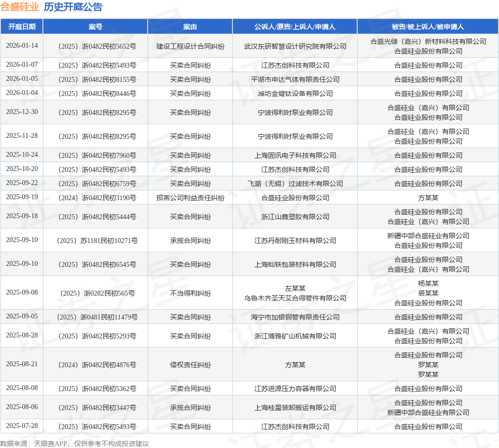This screenshot has width=499, height=448.
Task: Select the 被告/被上诉人/被申请人 column header
Action: click(428, 27)
